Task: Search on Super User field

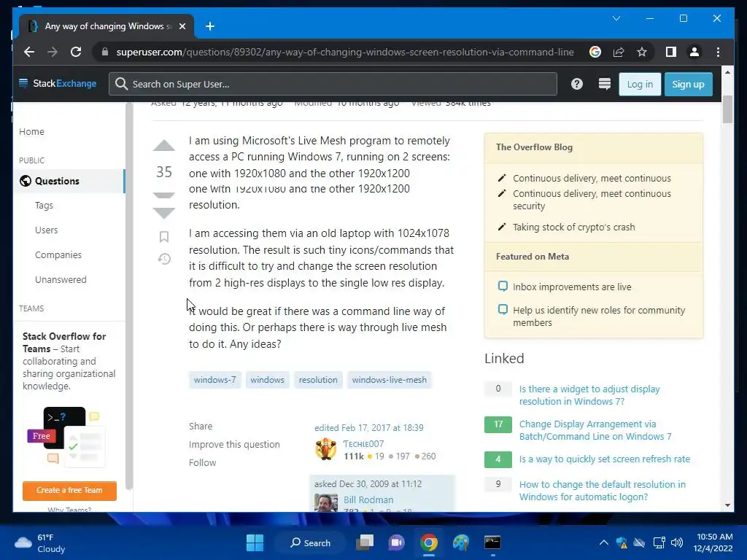Action: 333,84
